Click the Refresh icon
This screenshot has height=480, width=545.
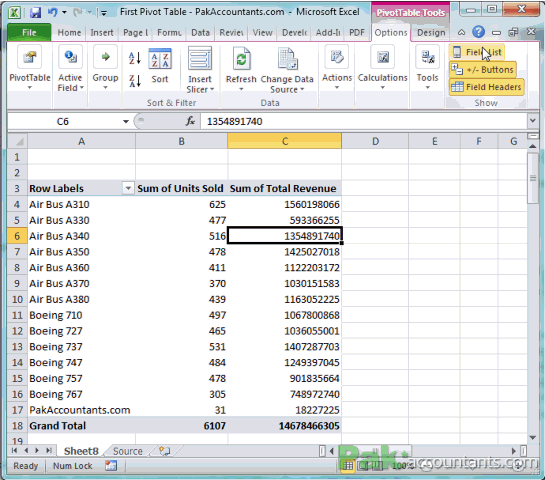click(241, 59)
